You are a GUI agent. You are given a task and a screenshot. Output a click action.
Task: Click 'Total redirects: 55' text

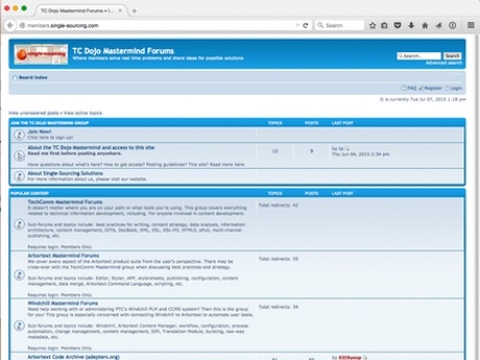[278, 259]
